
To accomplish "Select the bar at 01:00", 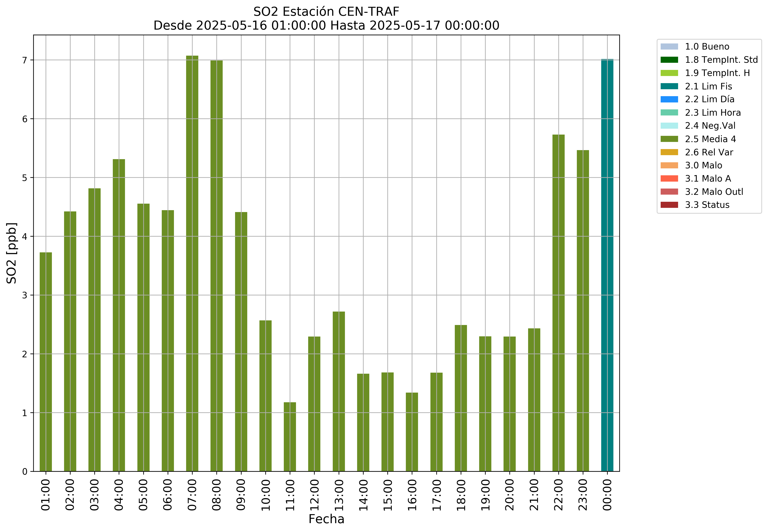I will [46, 362].
